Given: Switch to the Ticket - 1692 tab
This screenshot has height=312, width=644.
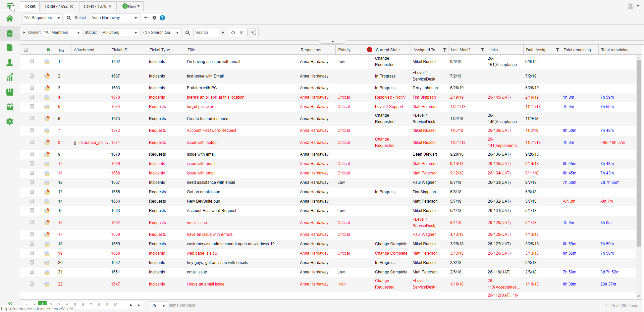Looking at the screenshot, I should [x=56, y=6].
